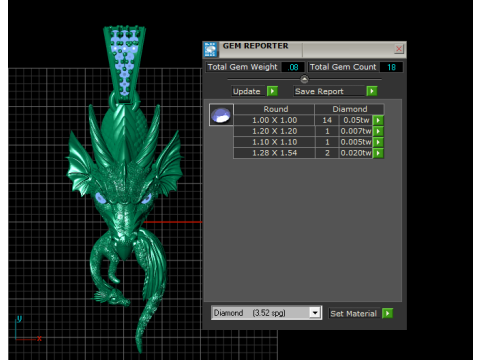Select the 1.28 X 1.54 size cell
480x360 pixels.
point(274,153)
